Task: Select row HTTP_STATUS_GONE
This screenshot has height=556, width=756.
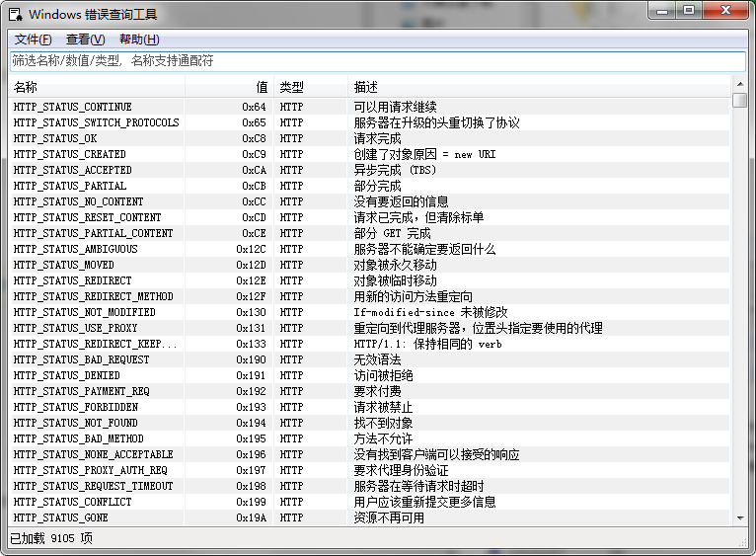Action: click(369, 517)
